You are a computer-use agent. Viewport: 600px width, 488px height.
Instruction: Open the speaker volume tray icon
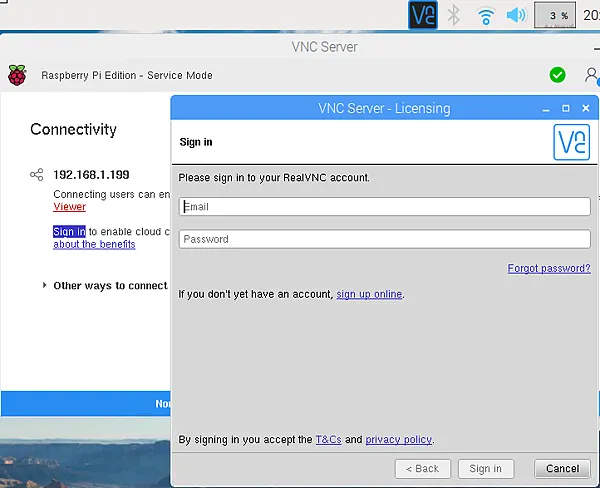[x=516, y=15]
